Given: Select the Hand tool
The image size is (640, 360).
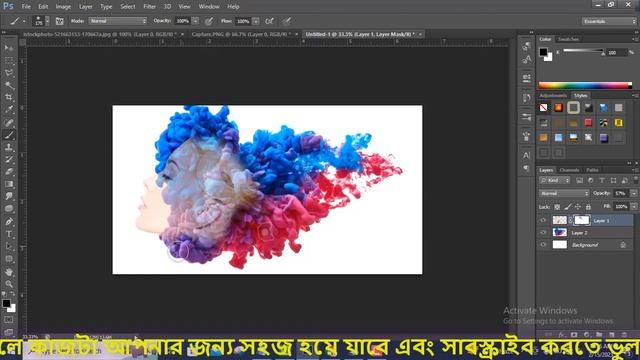Looking at the screenshot, I should point(9,272).
